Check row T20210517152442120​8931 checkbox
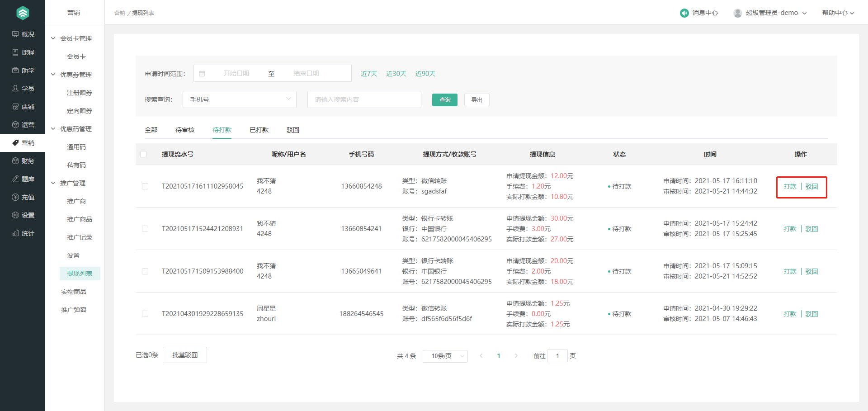 pos(145,229)
